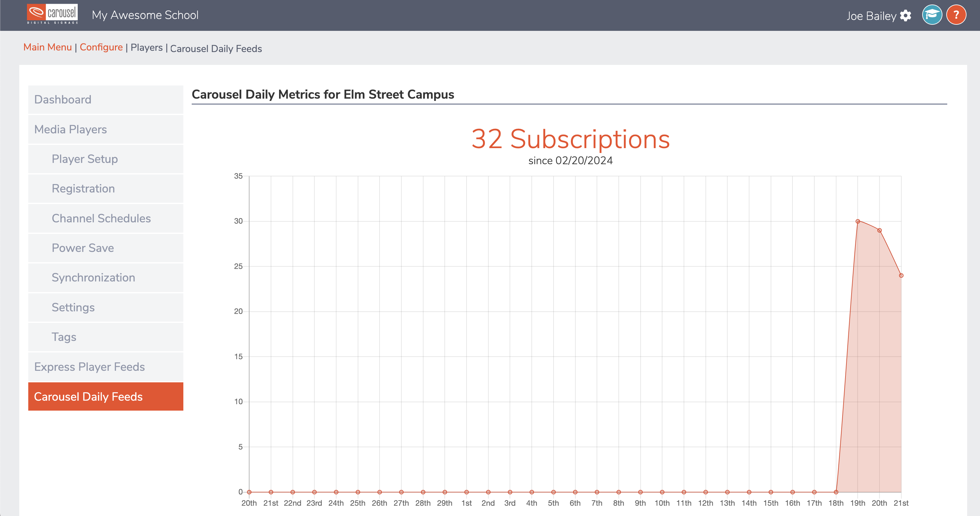Click the chart data point at 19th
980x516 pixels.
point(857,221)
